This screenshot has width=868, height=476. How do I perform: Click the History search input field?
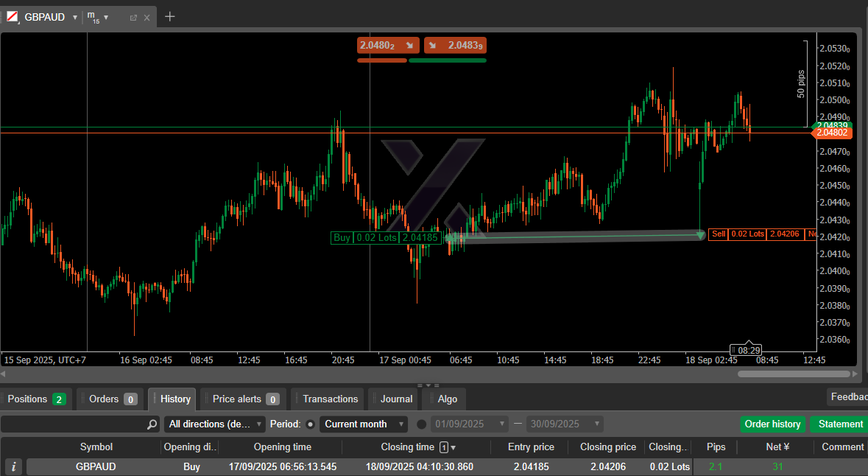tap(74, 424)
